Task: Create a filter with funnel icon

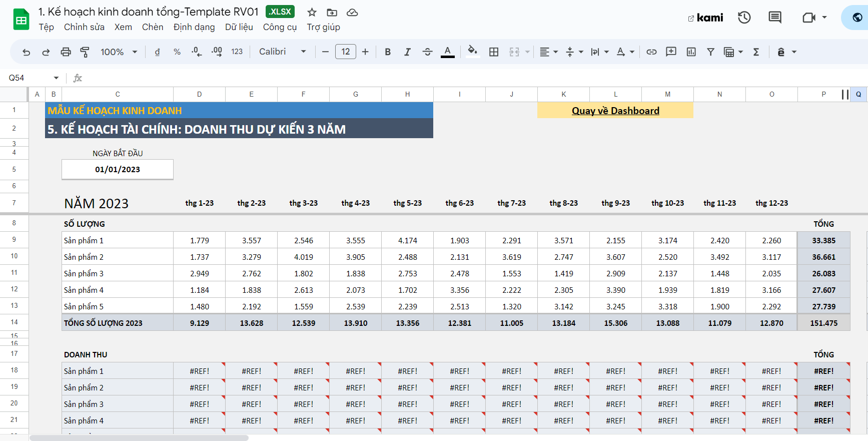Action: [x=710, y=52]
